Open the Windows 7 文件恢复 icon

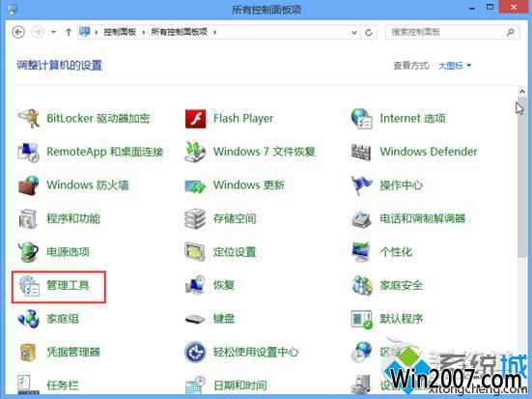pos(195,152)
